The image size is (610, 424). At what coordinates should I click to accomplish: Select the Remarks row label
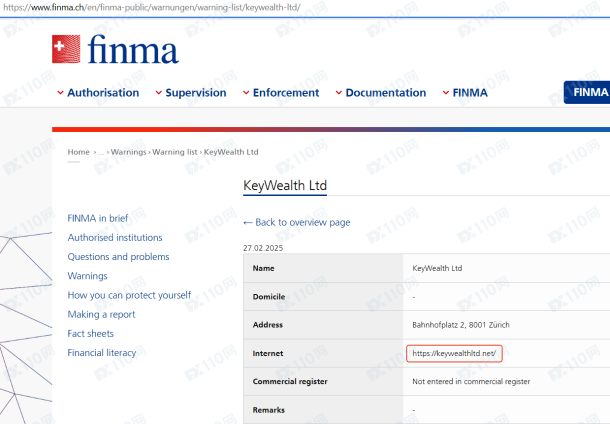[x=268, y=410]
